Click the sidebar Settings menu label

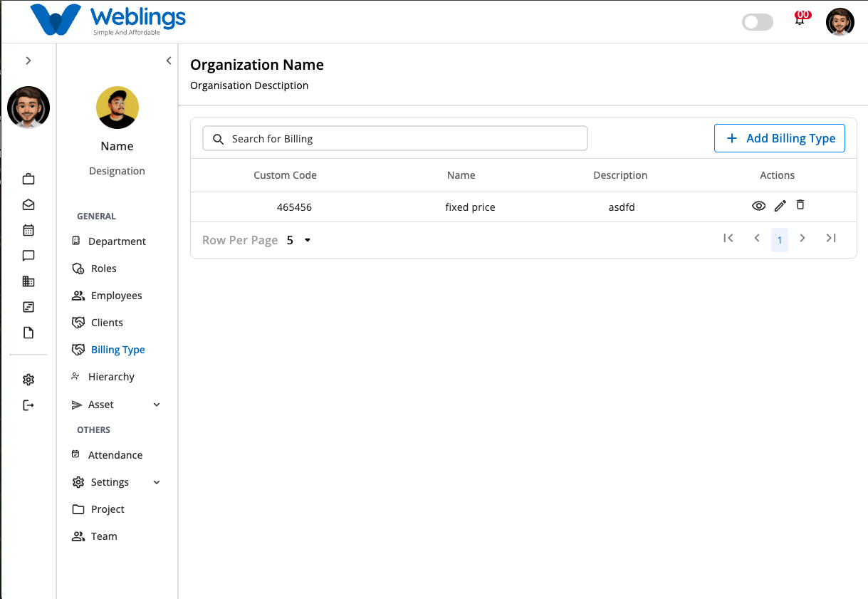click(x=110, y=482)
